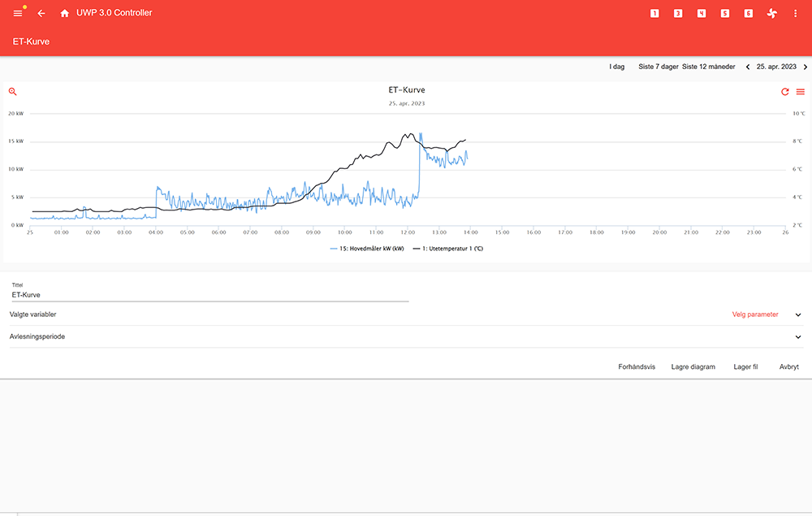Select numbered shortcut icon 5

(x=725, y=14)
